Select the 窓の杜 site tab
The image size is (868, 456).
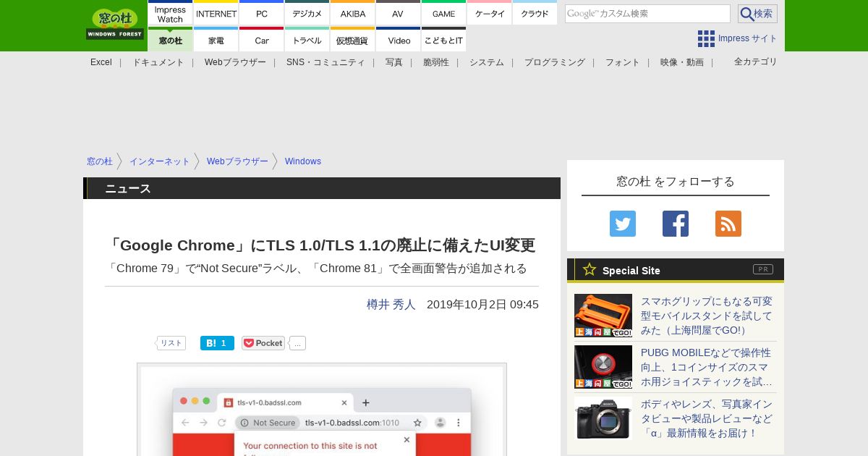[x=170, y=40]
